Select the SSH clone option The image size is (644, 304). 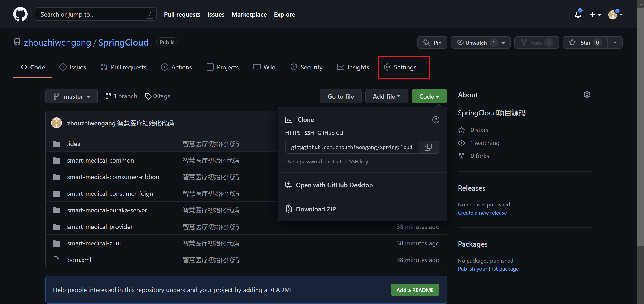click(x=309, y=133)
